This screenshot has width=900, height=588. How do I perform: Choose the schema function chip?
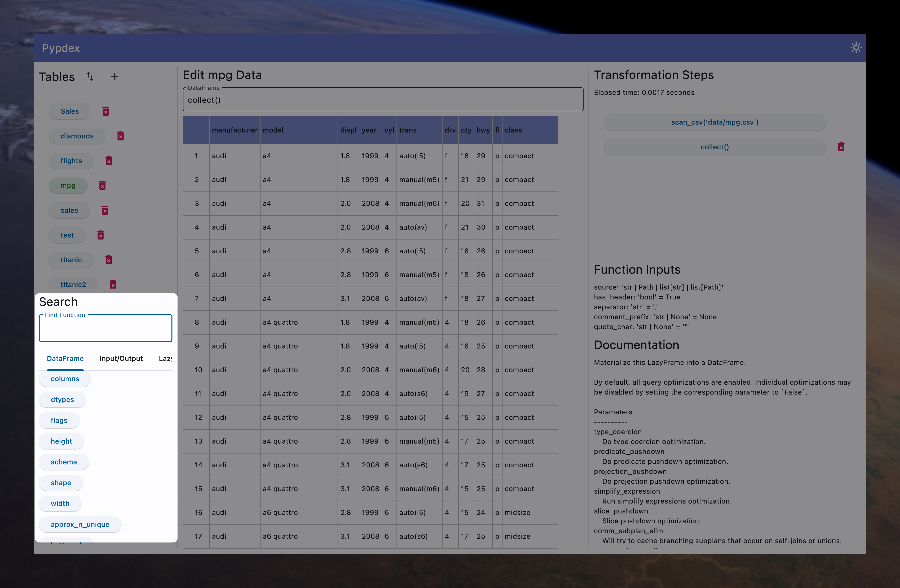tap(64, 462)
